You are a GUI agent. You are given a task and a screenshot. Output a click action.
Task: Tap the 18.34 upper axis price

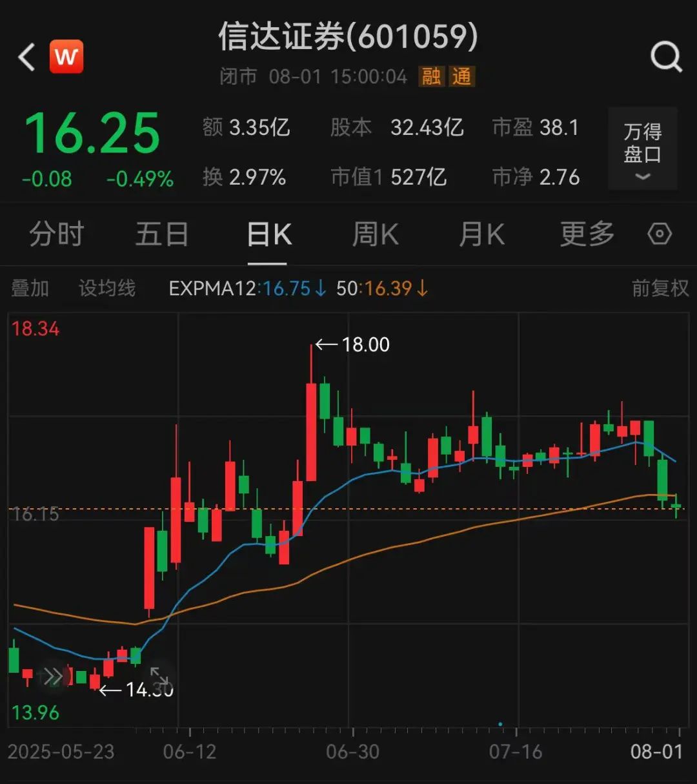pyautogui.click(x=35, y=329)
